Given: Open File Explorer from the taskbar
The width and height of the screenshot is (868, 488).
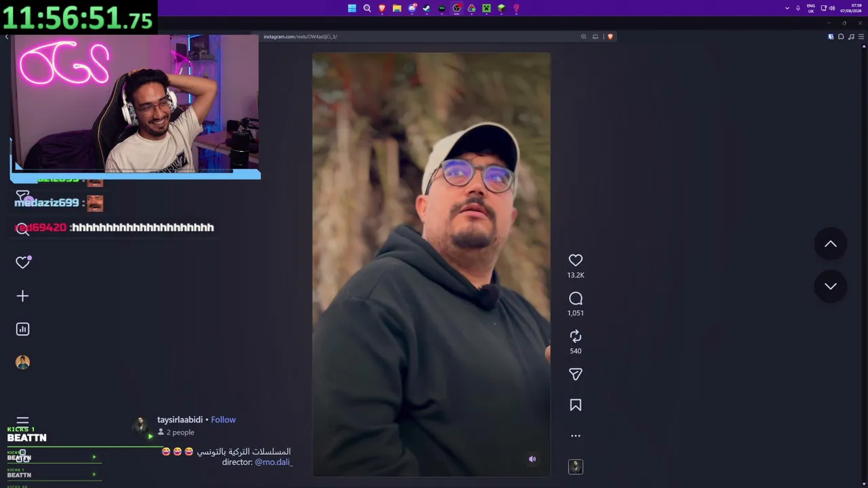Looking at the screenshot, I should click(397, 8).
